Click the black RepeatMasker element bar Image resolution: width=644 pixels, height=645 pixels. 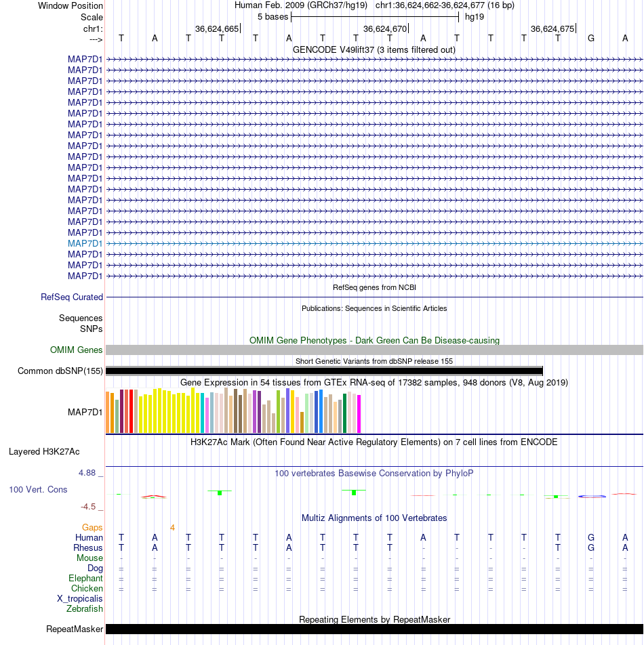tap(374, 629)
